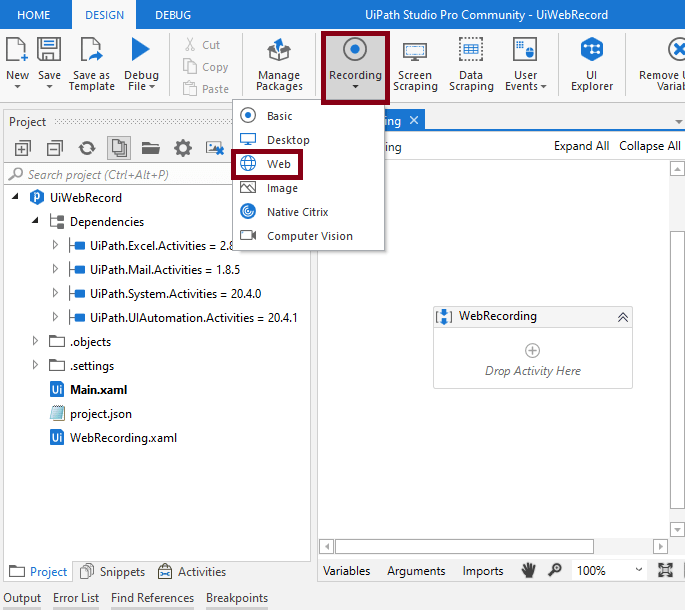685x610 pixels.
Task: Click the horizontal scrollbar in designer
Action: tap(464, 546)
